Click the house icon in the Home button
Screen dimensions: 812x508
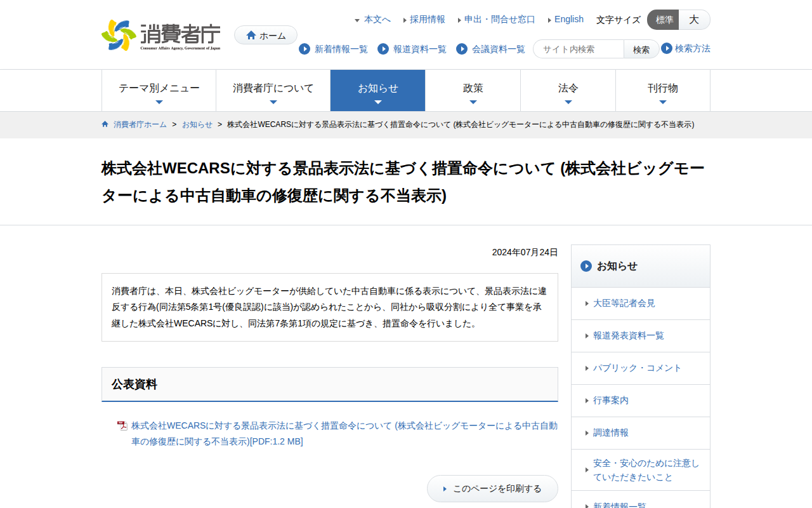click(x=251, y=36)
